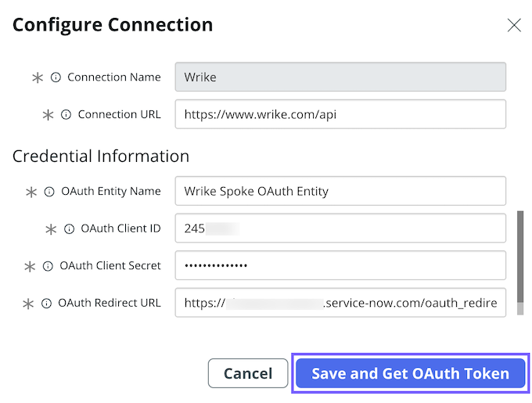Screen dimensions: 532x403
Task: Click the OAuth Client Secret password field
Action: point(340,265)
